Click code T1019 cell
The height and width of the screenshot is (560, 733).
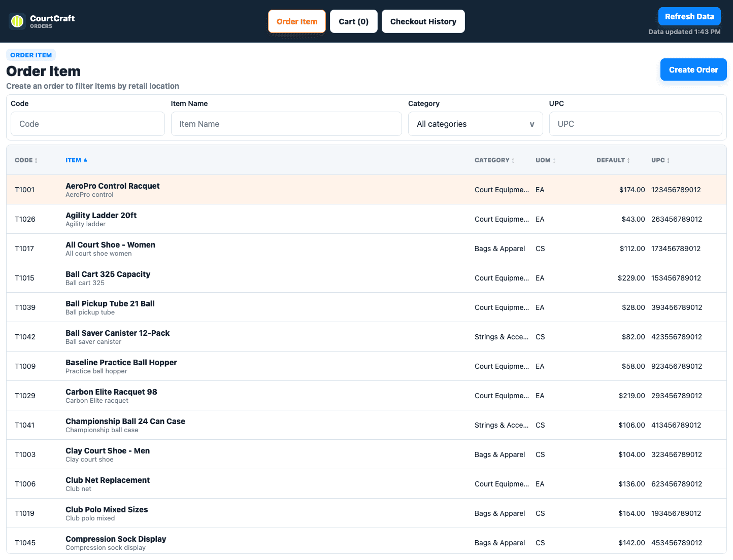24,513
